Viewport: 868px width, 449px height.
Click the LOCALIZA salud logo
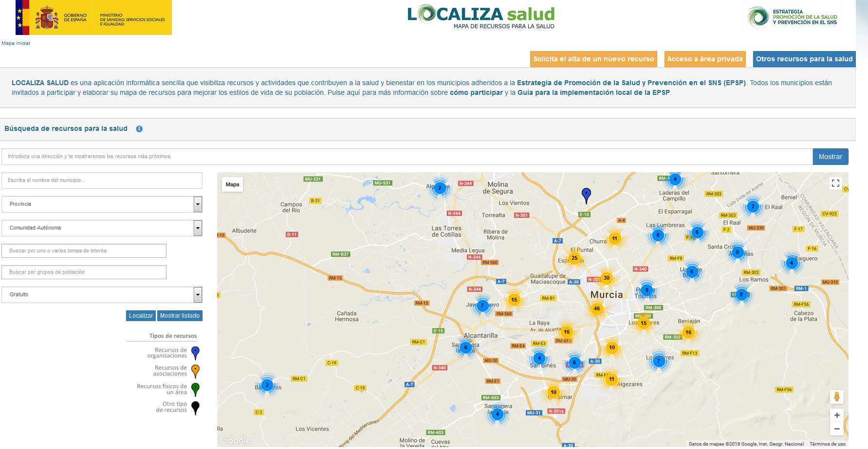click(x=481, y=17)
